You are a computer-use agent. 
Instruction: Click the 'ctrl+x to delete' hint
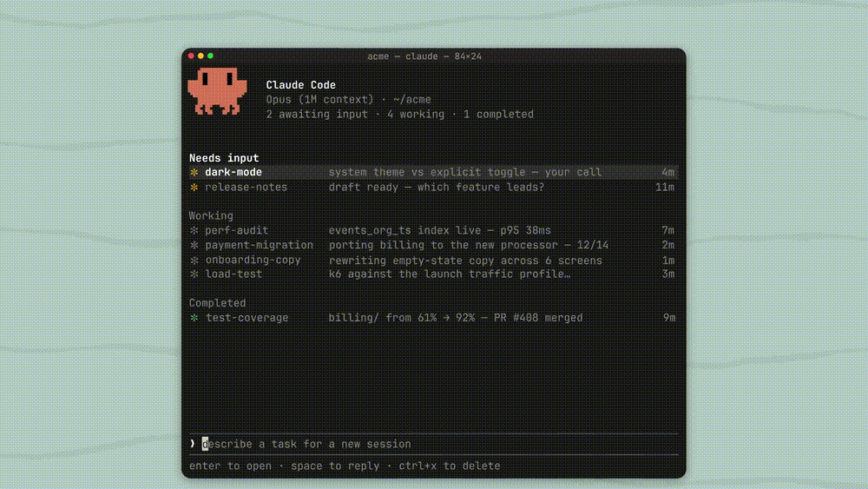(x=450, y=466)
